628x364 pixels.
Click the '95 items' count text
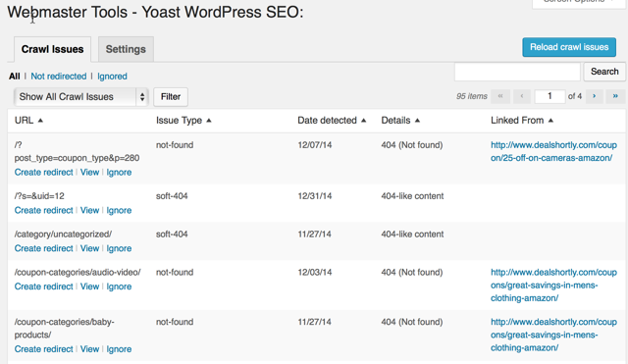tap(472, 96)
